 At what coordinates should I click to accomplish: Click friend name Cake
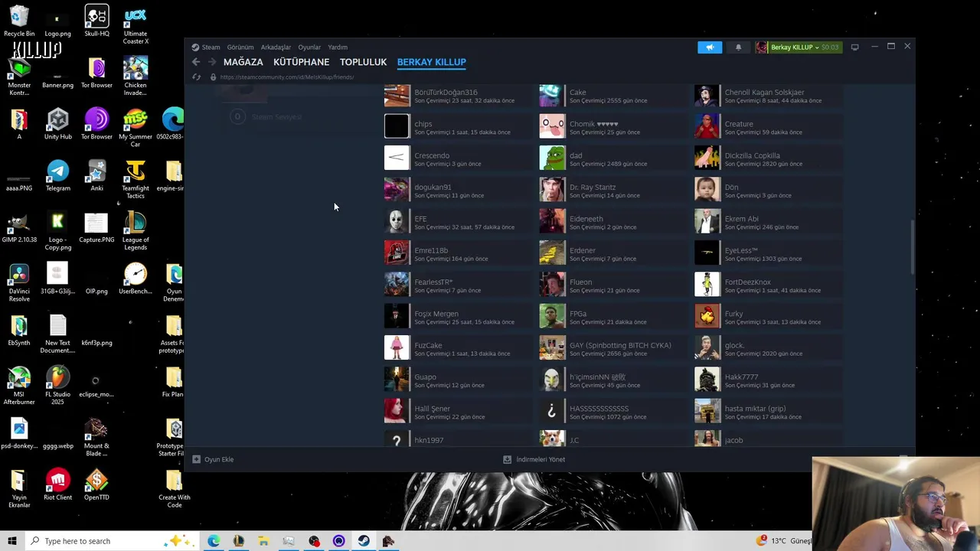point(578,92)
